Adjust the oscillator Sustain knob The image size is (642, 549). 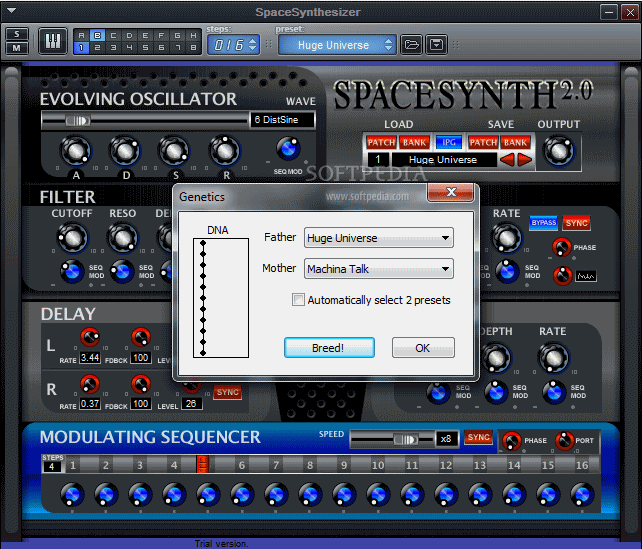tap(174, 151)
